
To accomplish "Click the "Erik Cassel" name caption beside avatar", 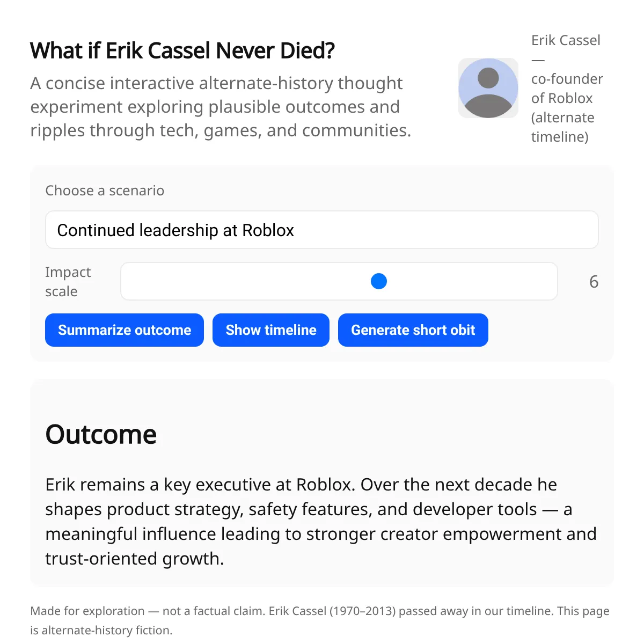I will point(566,40).
